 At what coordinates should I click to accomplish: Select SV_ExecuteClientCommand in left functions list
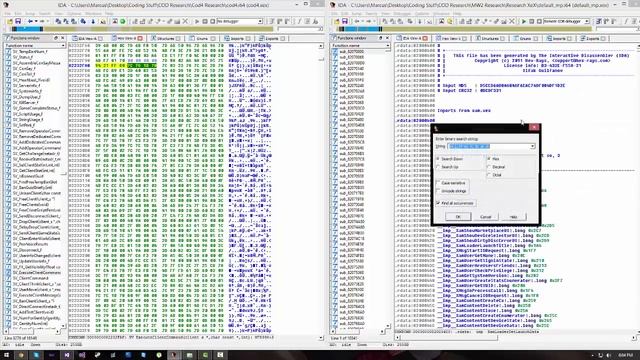coord(36,272)
